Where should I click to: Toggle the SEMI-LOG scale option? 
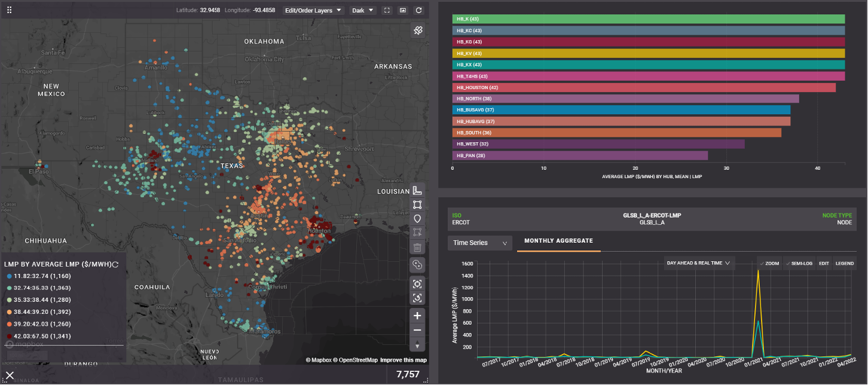(798, 264)
